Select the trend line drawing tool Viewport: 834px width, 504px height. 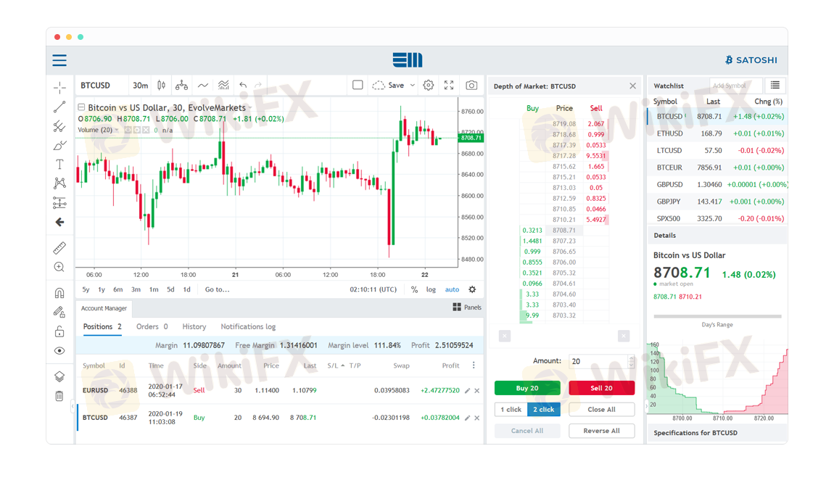coord(59,107)
